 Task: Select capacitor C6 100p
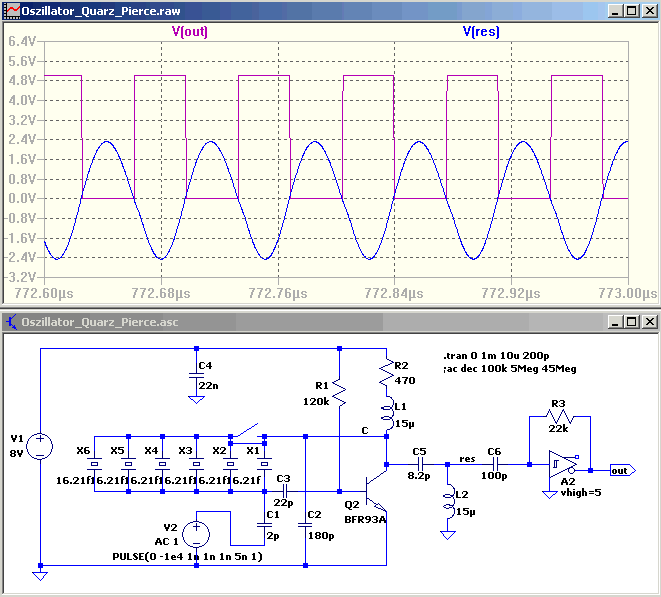[495, 465]
